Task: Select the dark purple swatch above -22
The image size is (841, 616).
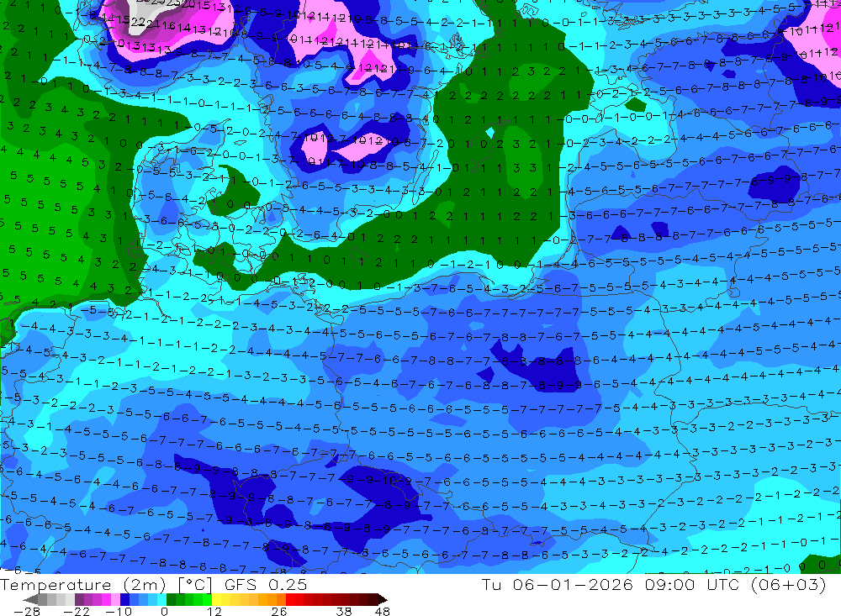Action: tap(79, 599)
